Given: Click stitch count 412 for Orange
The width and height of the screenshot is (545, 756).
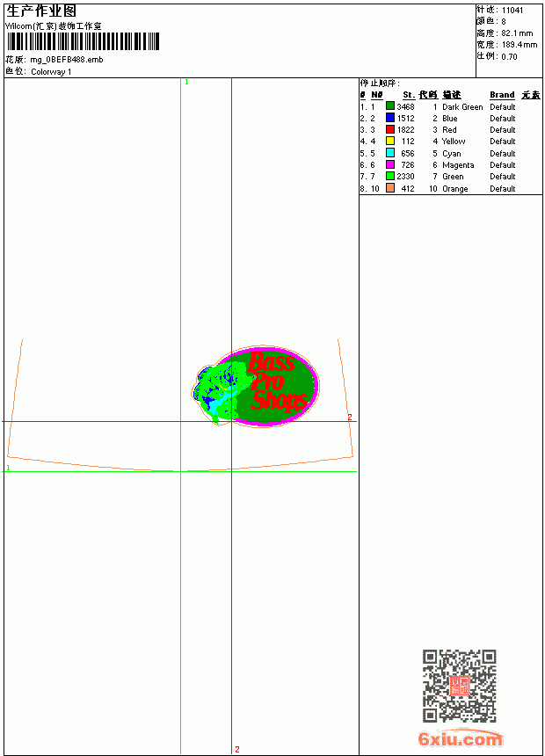Looking at the screenshot, I should tap(408, 188).
